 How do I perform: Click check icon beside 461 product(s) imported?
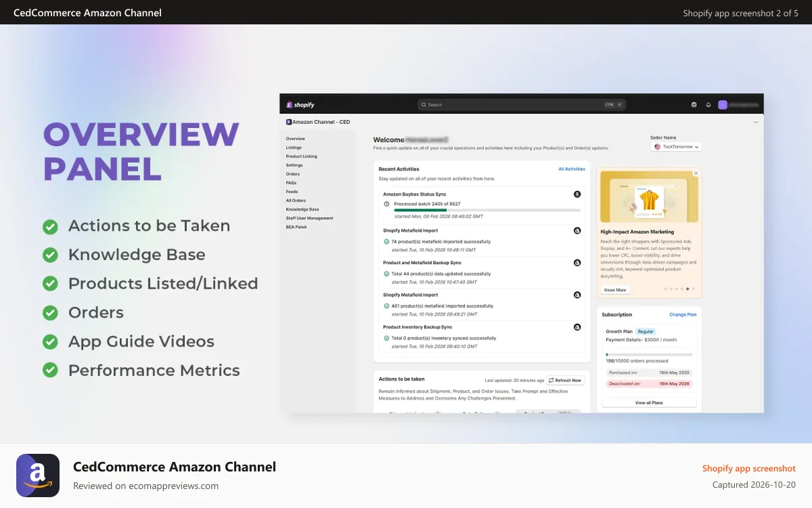(x=386, y=306)
